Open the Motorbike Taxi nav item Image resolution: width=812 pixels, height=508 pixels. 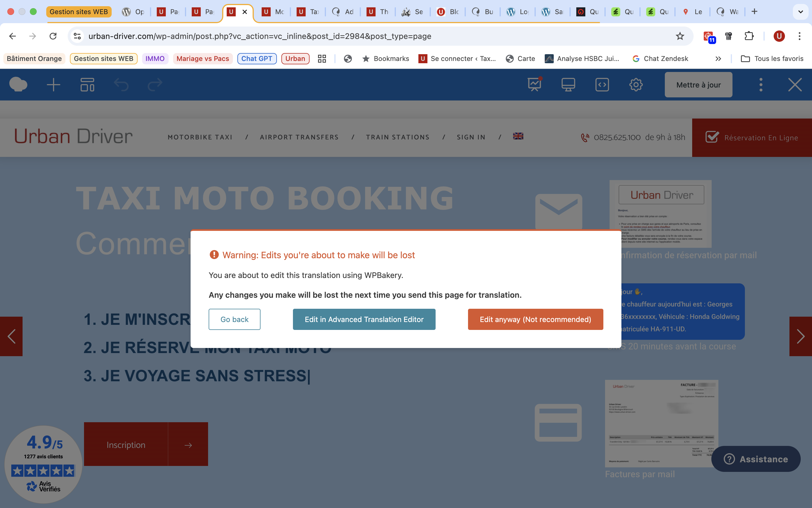[200, 137]
